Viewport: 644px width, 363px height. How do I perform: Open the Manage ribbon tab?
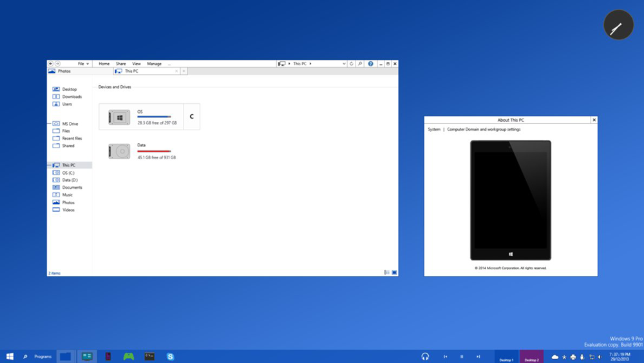[x=154, y=64]
